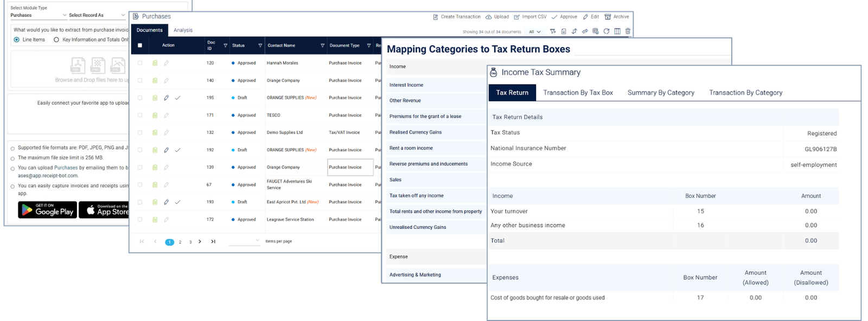Image resolution: width=868 pixels, height=321 pixels.
Task: Click the Browse and Drop files upload area
Action: tap(71, 69)
